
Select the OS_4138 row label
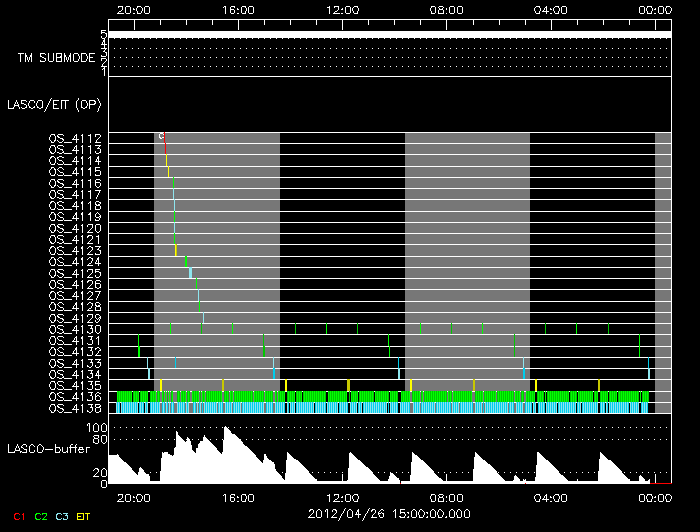coord(75,408)
